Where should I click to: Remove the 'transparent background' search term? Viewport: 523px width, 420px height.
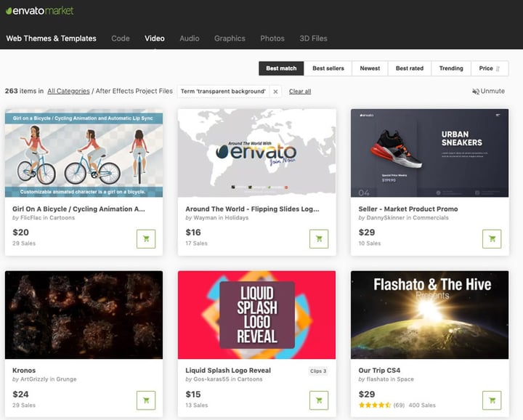(275, 92)
